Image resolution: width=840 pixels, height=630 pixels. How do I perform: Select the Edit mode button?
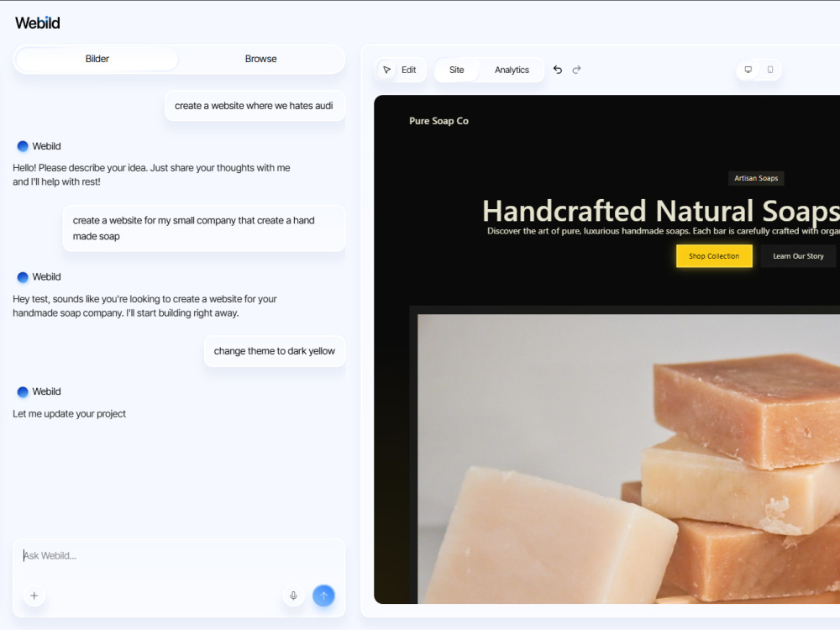(400, 70)
